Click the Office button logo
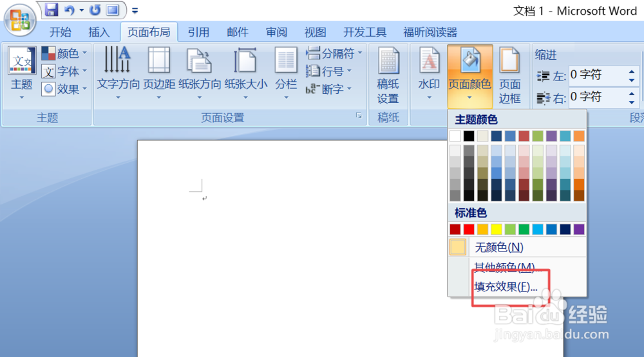 click(20, 20)
